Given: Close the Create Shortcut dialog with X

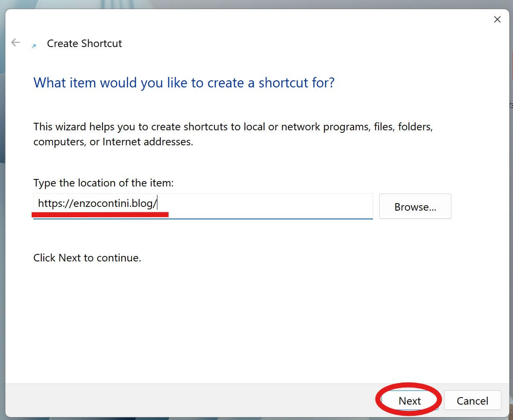Looking at the screenshot, I should (497, 20).
